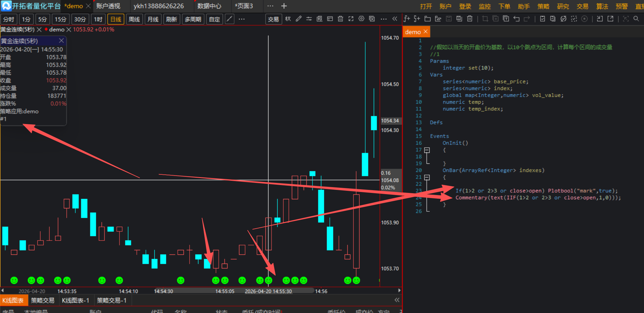Collapse the OnBar code block fold marker
644x313 pixels.
427,177
